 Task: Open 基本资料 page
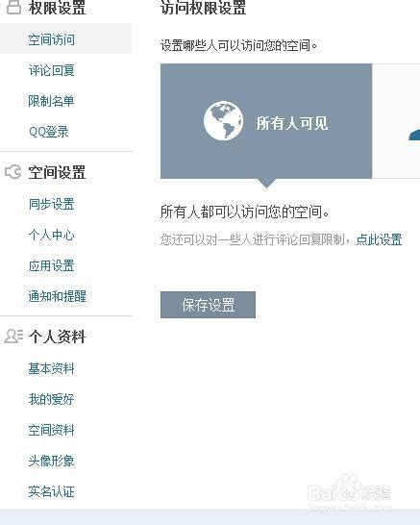(51, 368)
